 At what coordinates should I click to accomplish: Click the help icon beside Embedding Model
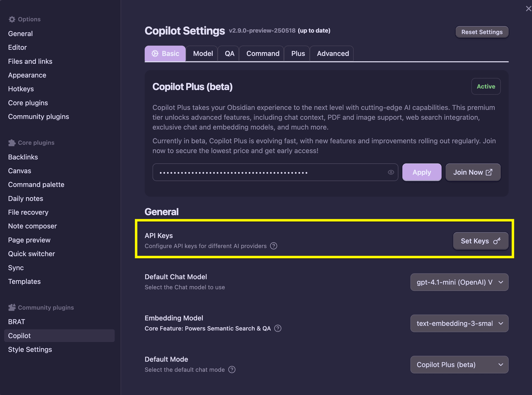click(x=277, y=328)
